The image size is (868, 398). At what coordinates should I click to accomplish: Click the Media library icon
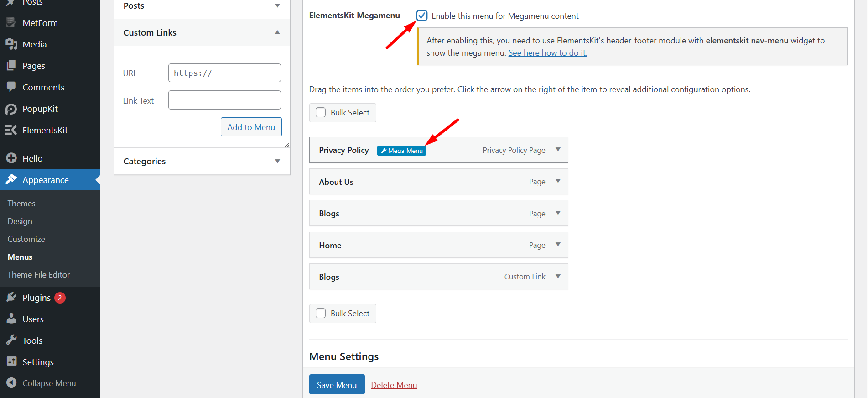pyautogui.click(x=11, y=44)
